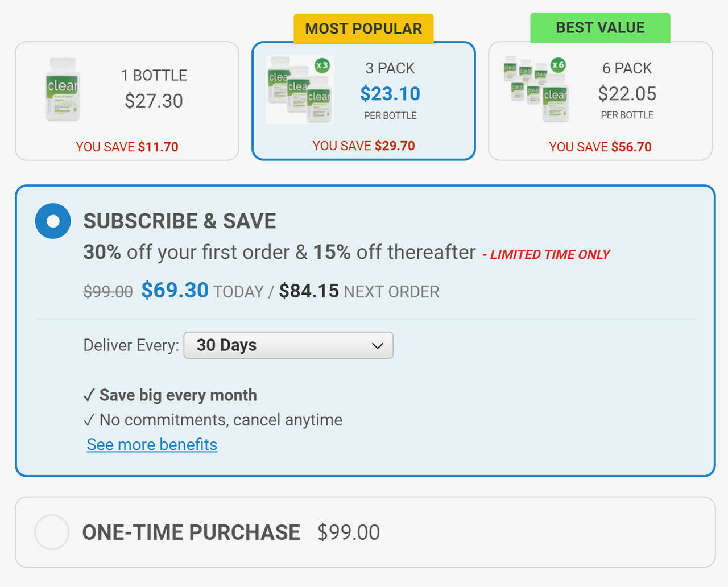Image resolution: width=728 pixels, height=587 pixels.
Task: Click the dropdown chevron arrow beside 30 Days
Action: coord(378,345)
